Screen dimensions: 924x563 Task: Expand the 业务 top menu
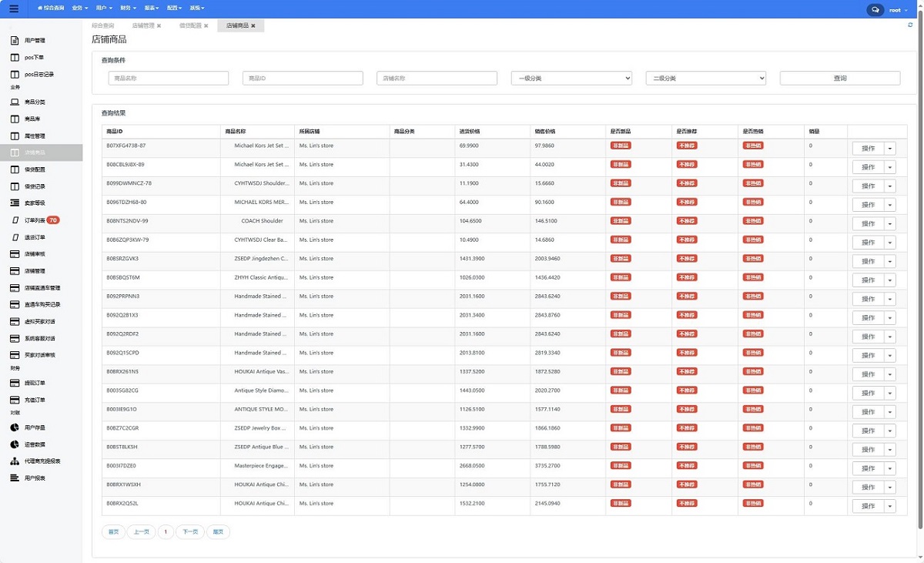79,8
